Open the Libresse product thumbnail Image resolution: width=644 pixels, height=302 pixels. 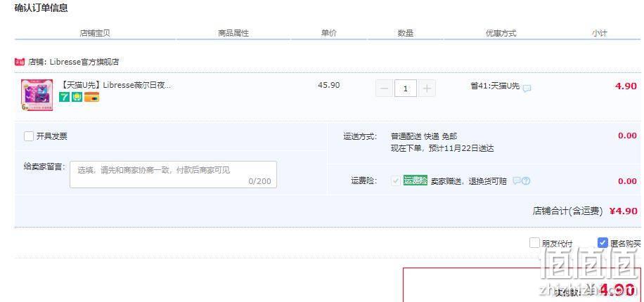pos(37,96)
